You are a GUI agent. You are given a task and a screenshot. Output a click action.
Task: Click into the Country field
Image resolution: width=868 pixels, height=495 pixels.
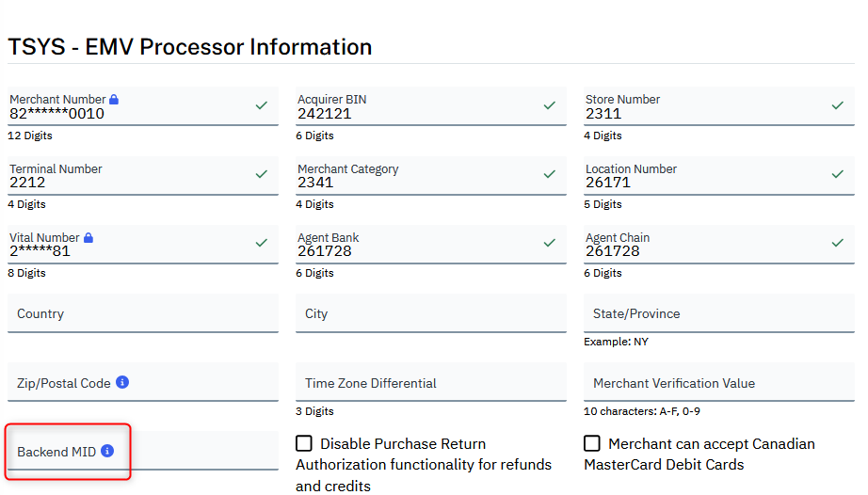point(142,314)
